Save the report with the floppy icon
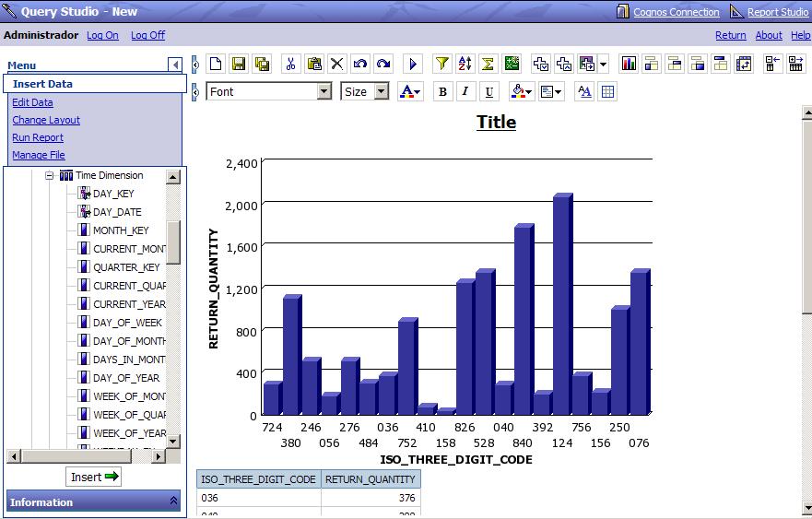 pyautogui.click(x=239, y=64)
